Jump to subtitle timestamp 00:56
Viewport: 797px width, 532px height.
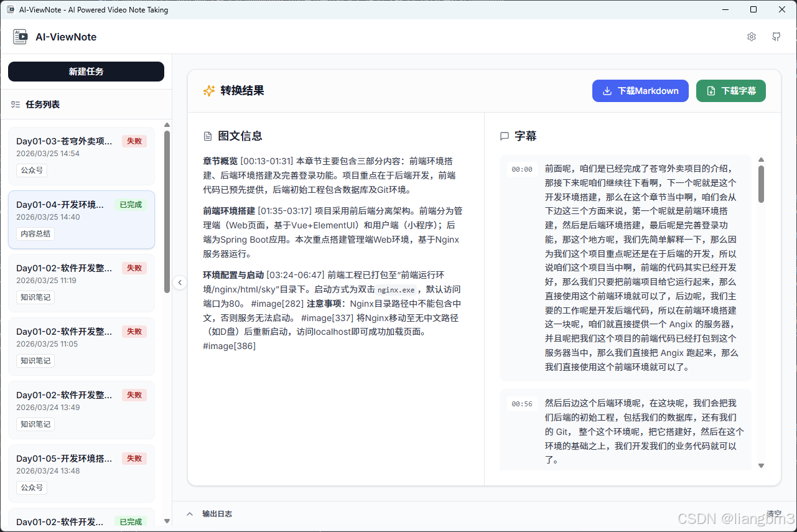pos(522,404)
